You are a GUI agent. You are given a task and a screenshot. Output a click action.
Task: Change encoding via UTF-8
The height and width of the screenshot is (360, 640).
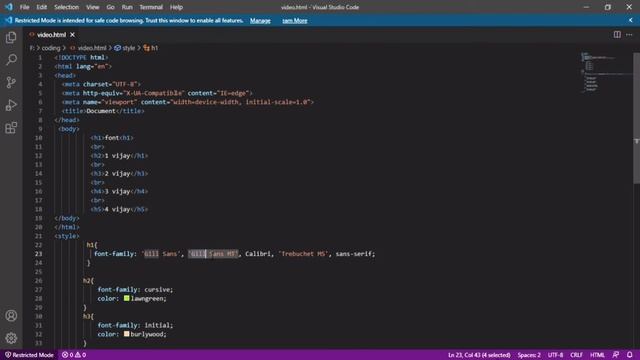(555, 355)
